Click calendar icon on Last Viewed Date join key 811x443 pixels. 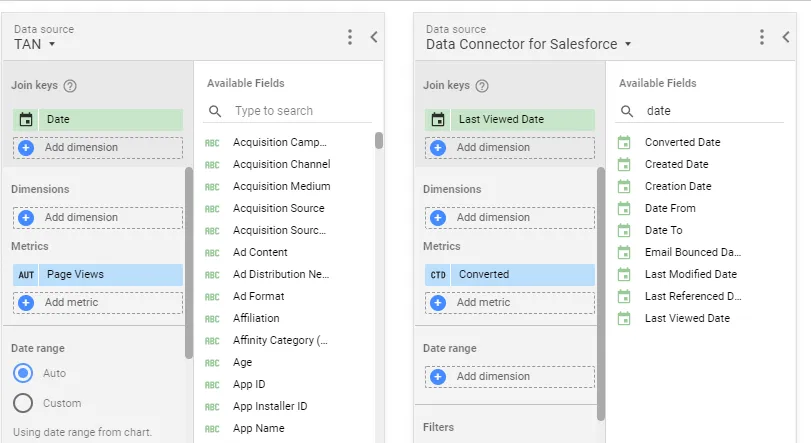pyautogui.click(x=438, y=119)
